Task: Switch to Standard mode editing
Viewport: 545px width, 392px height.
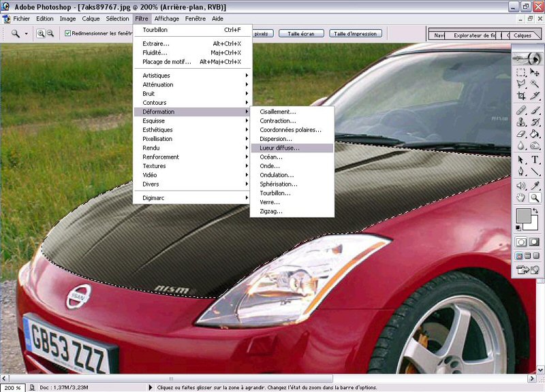Action: pos(521,242)
